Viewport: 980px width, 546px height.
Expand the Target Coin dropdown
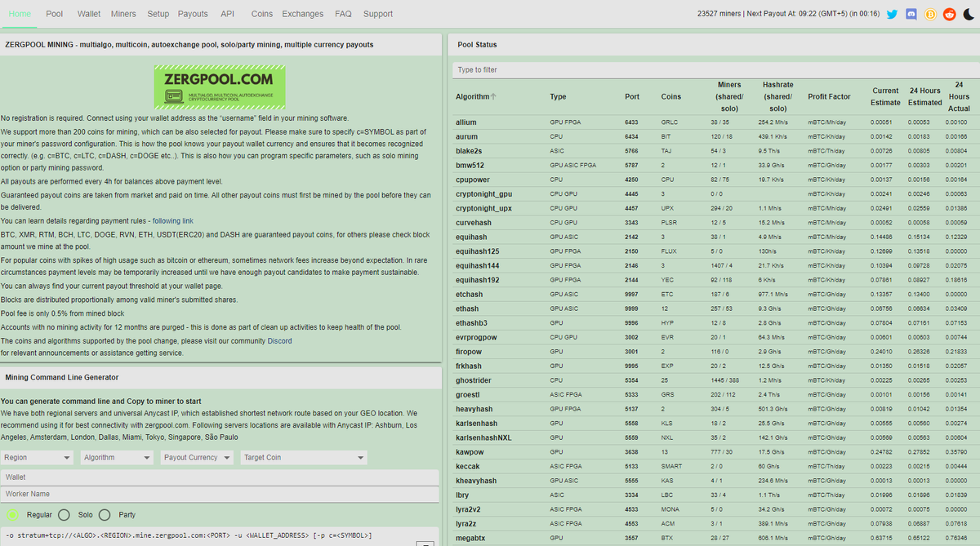click(303, 458)
